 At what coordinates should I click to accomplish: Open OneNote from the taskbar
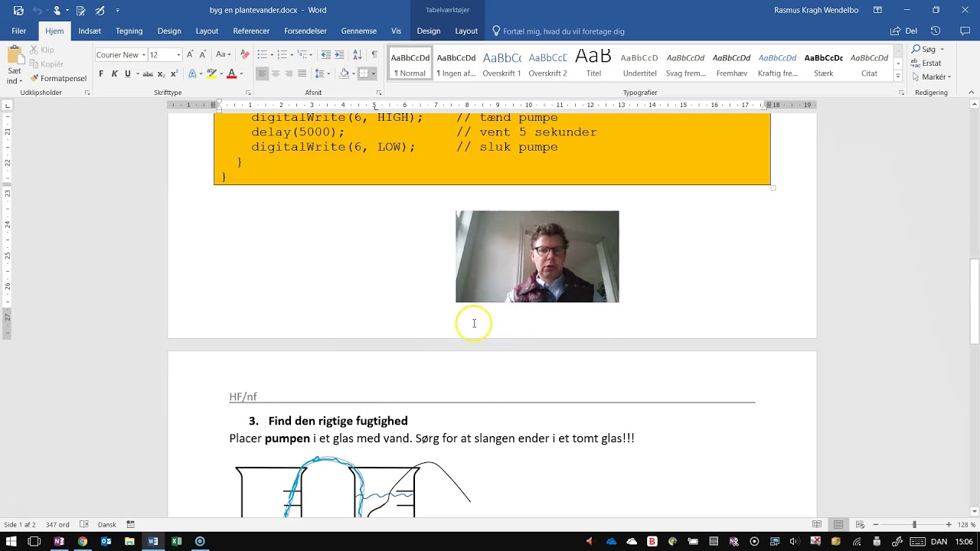pyautogui.click(x=59, y=541)
